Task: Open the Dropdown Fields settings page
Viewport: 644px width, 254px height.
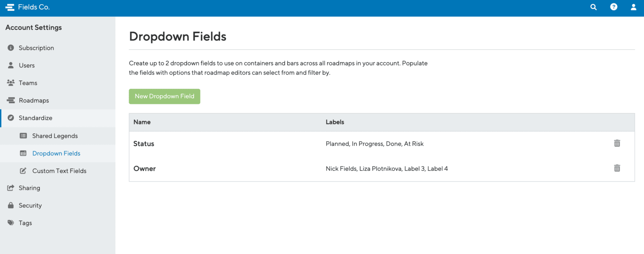Action: [x=56, y=153]
